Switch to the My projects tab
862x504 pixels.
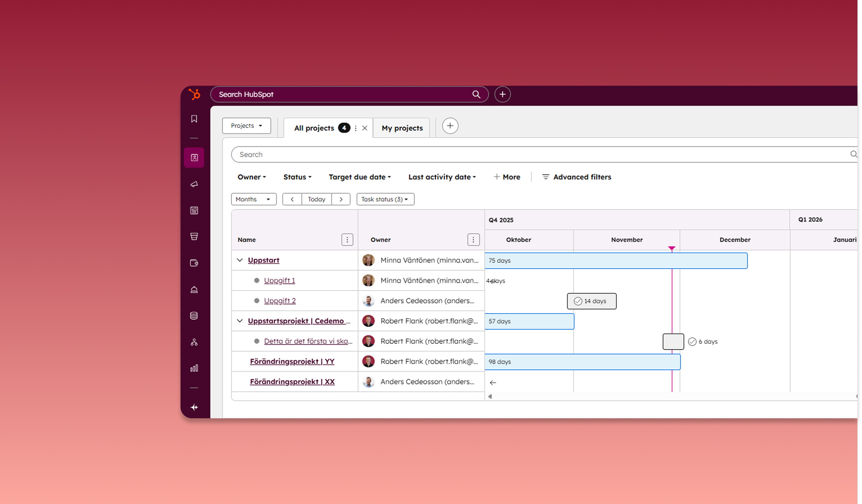[402, 128]
